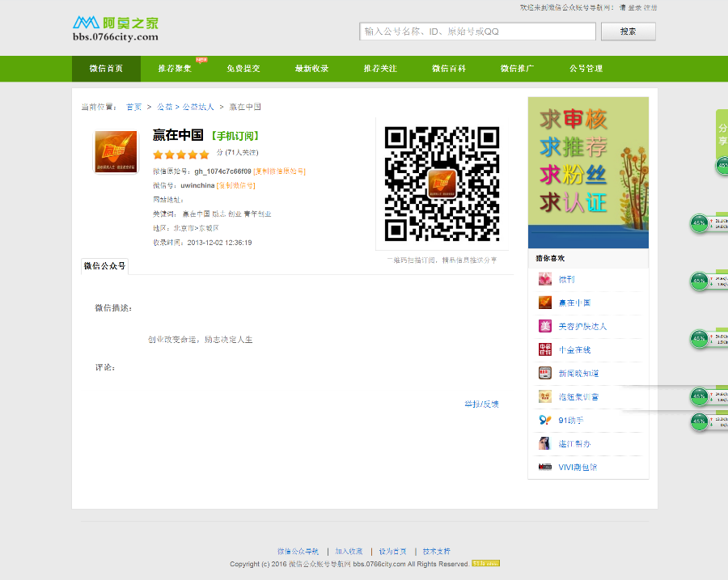This screenshot has height=580, width=728.
Task: Click the 加入收藏 footer link
Action: 349,551
